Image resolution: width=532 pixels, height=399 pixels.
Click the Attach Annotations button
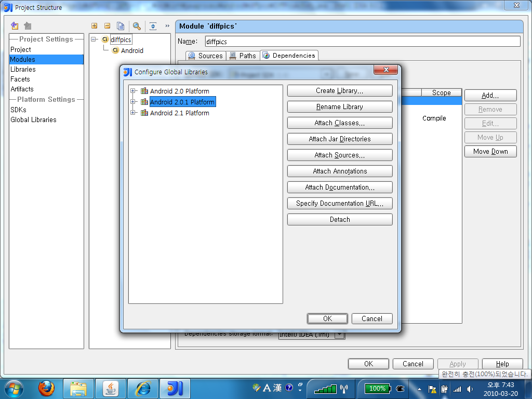click(340, 171)
